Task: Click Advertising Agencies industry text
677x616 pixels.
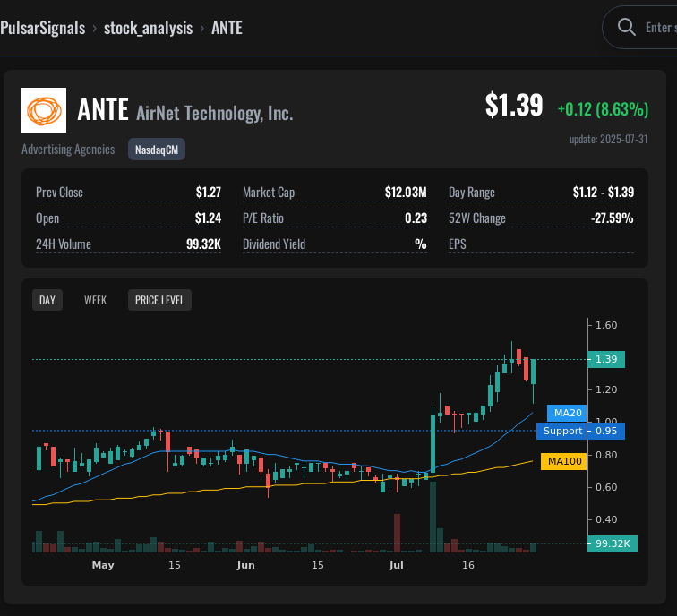Action: pos(68,150)
